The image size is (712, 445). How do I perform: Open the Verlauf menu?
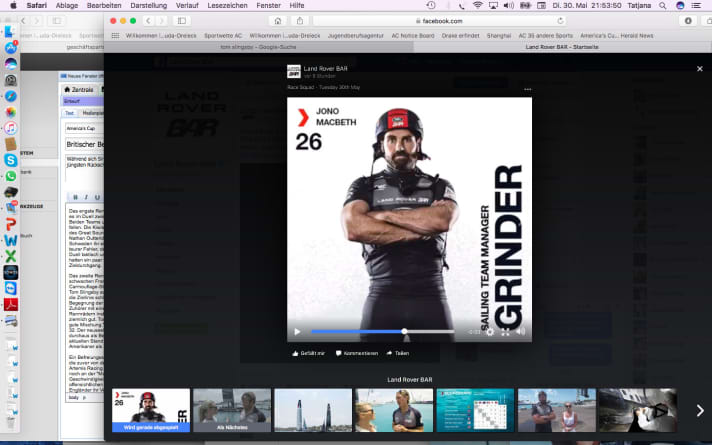[x=187, y=5]
